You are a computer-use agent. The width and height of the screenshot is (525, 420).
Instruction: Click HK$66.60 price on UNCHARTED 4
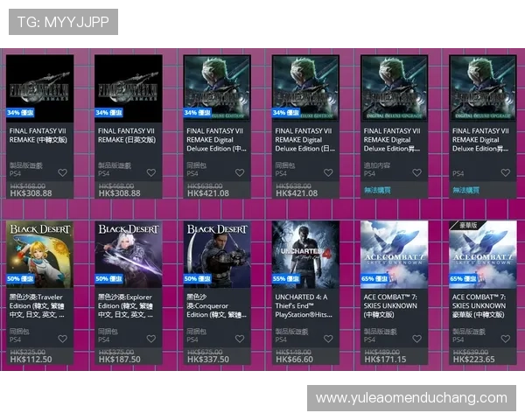coord(296,359)
